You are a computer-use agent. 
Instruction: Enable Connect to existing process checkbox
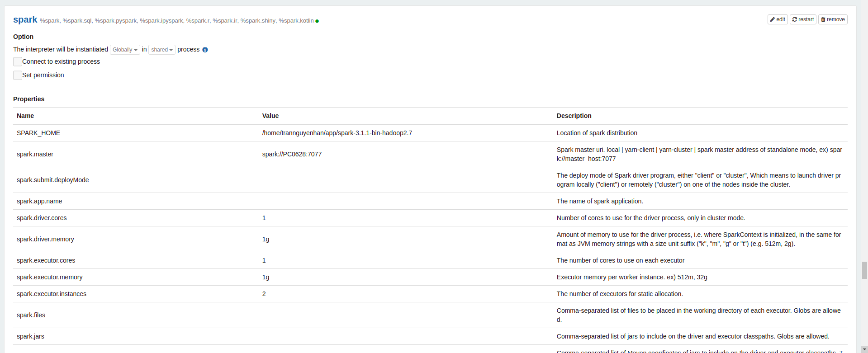(18, 62)
